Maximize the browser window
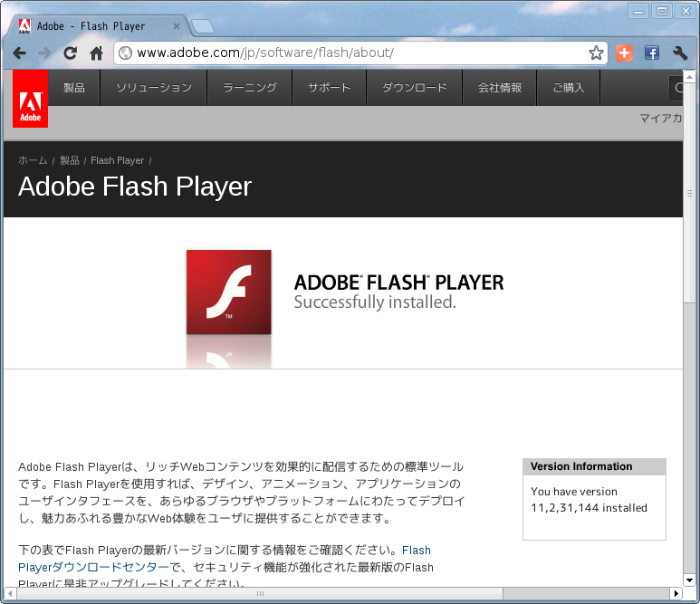 662,11
